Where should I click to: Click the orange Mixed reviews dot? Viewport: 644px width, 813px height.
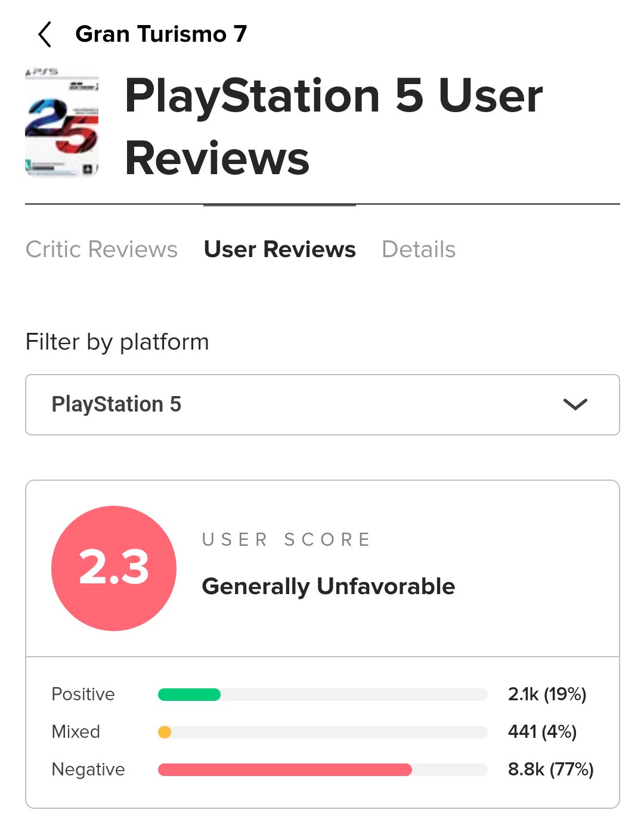click(165, 732)
